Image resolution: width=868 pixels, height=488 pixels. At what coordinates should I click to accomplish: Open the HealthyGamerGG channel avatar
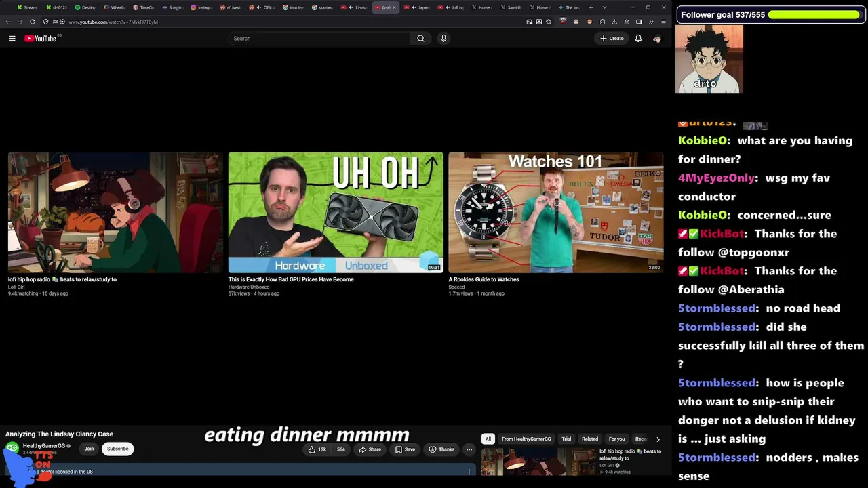click(12, 448)
